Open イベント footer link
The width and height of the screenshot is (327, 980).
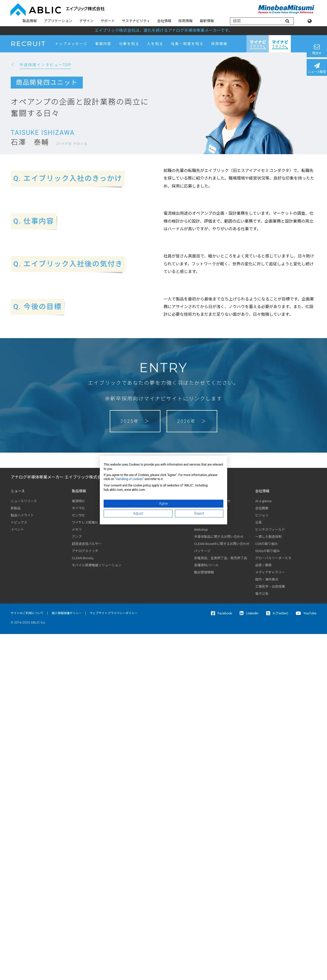click(x=17, y=529)
